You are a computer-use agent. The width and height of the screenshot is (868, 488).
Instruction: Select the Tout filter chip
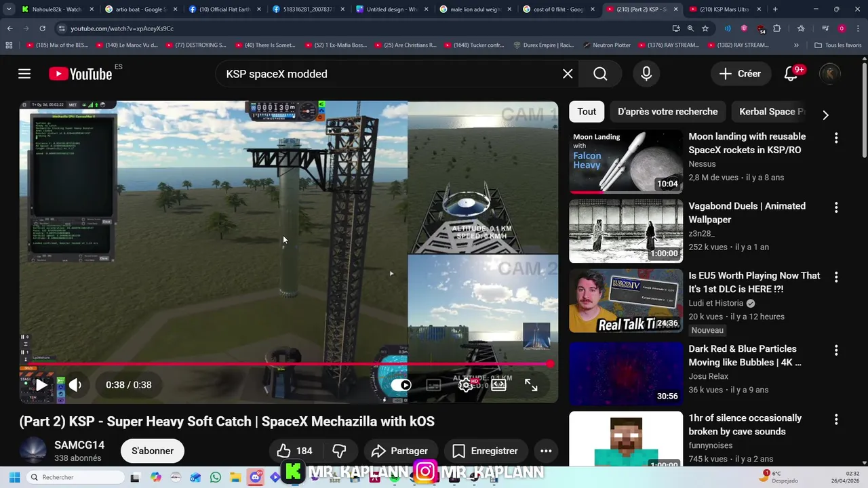tap(587, 112)
